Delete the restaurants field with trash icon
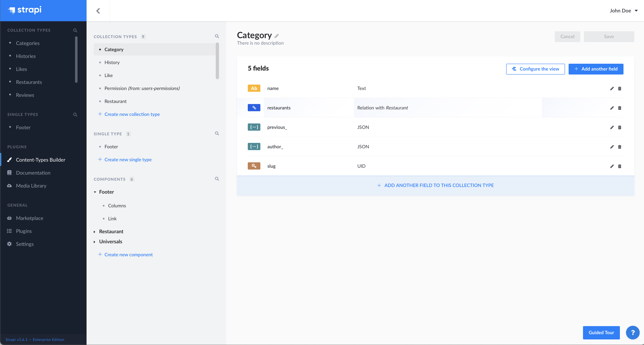The height and width of the screenshot is (345, 644). [x=620, y=108]
